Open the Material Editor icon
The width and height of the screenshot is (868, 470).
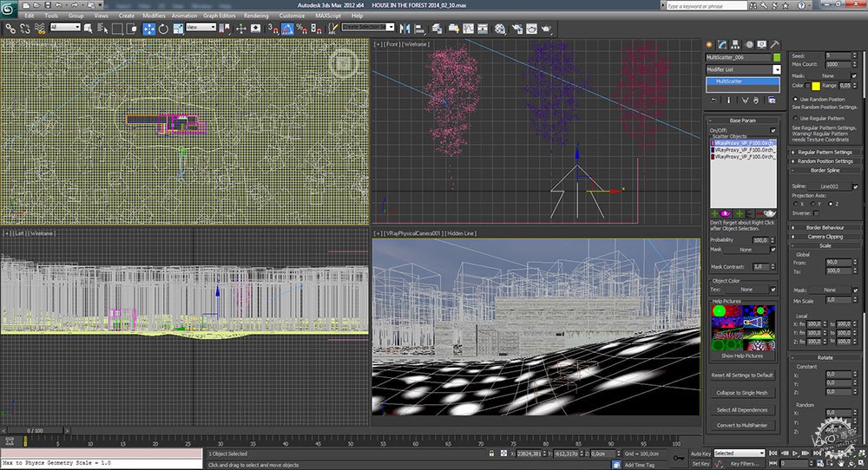coord(500,29)
